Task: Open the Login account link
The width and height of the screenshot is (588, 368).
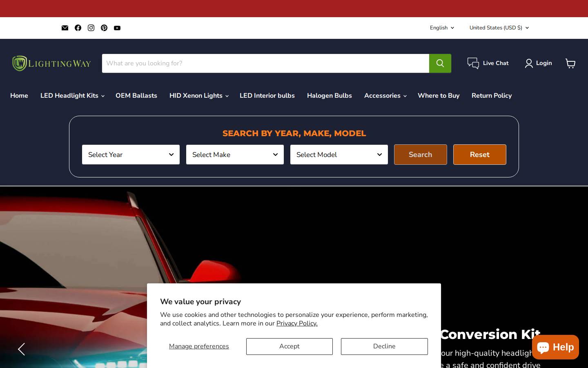Action: pyautogui.click(x=538, y=63)
